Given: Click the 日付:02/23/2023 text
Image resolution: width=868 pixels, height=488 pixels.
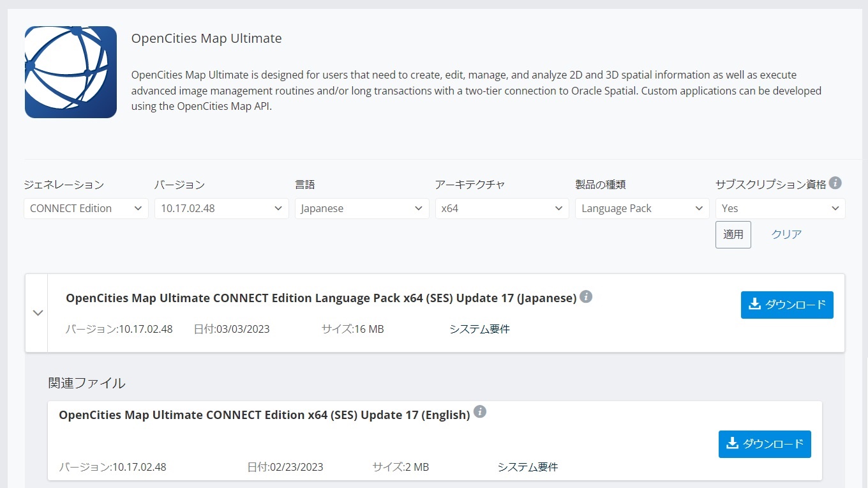Looking at the screenshot, I should click(x=285, y=468).
